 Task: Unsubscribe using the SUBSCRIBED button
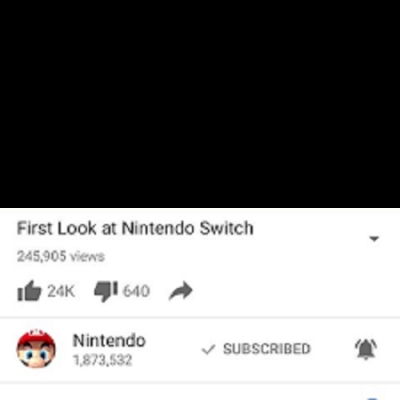pos(256,349)
